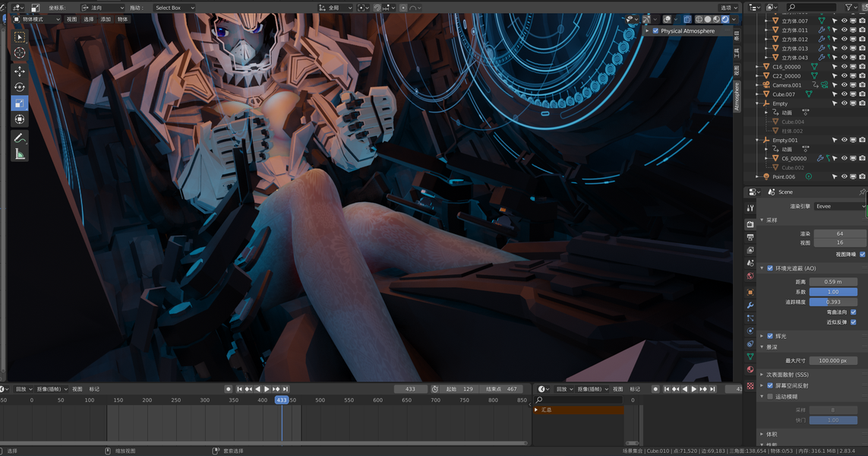
Task: Open the Object Constraints tab icon
Action: coord(750,344)
